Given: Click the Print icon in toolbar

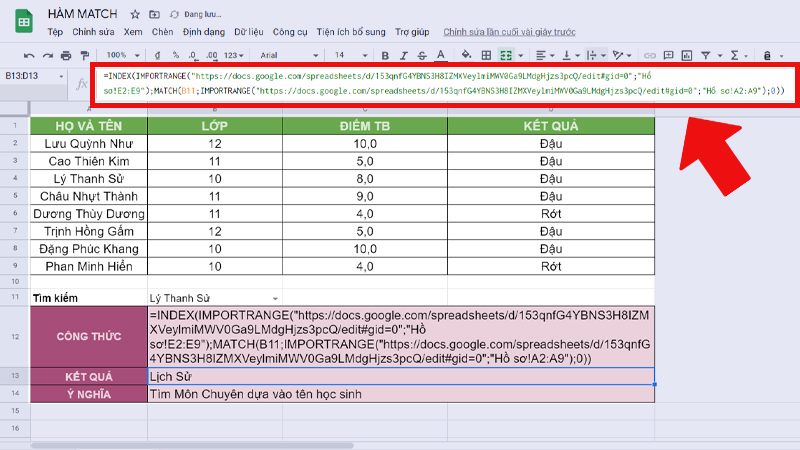Looking at the screenshot, I should 66,55.
